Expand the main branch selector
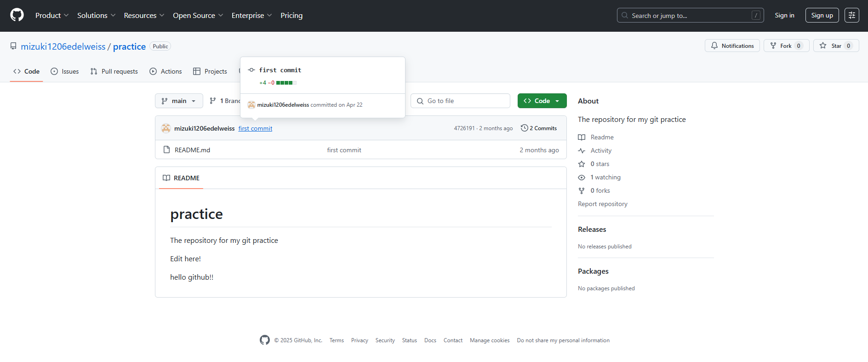Image resolution: width=868 pixels, height=362 pixels. point(179,101)
